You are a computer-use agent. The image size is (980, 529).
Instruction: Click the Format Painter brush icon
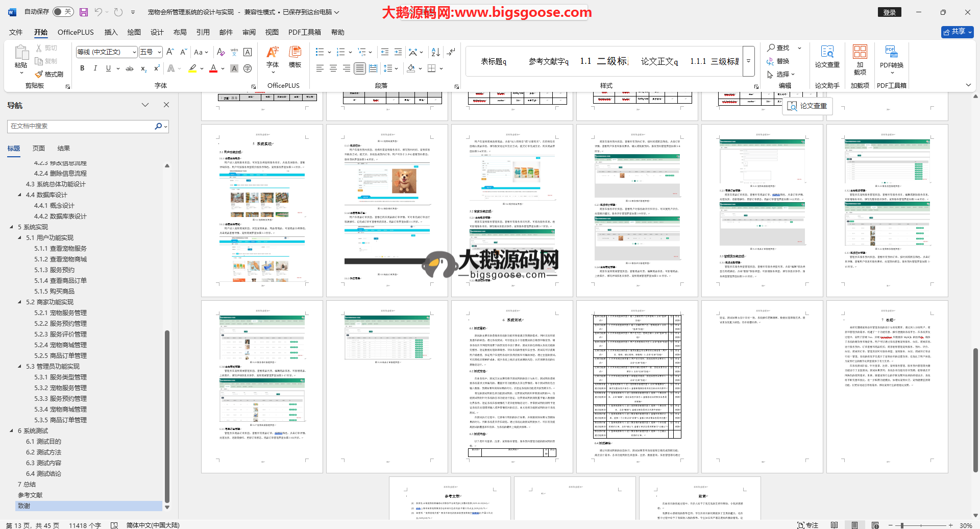coord(39,75)
